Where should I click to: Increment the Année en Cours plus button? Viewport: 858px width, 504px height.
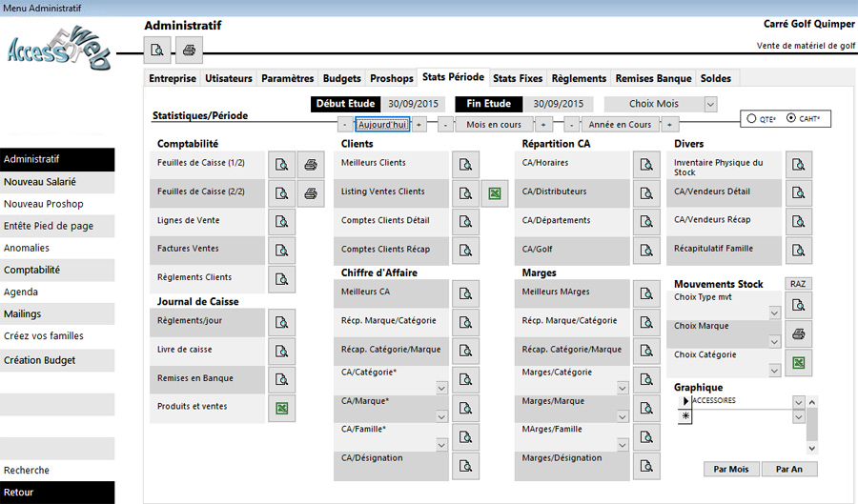click(669, 125)
